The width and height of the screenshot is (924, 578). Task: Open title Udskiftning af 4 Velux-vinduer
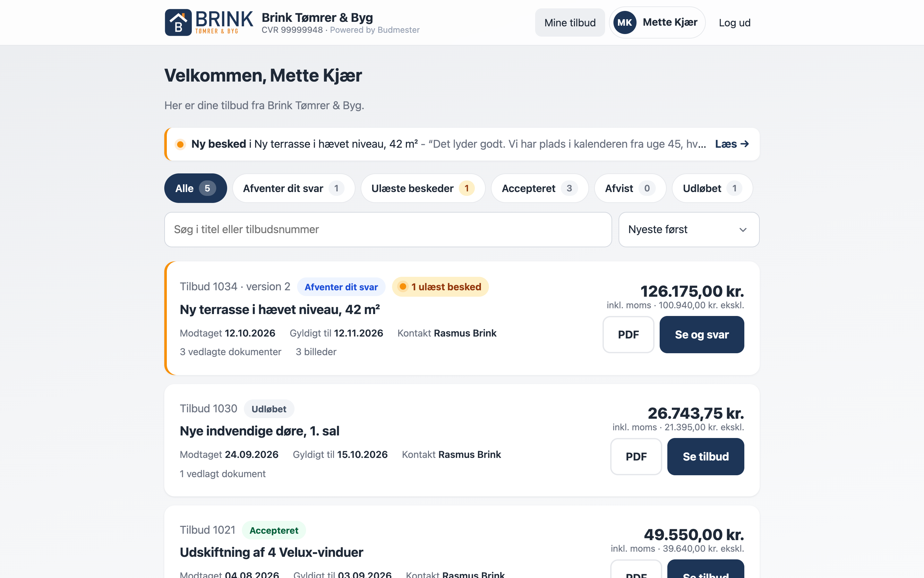click(271, 552)
